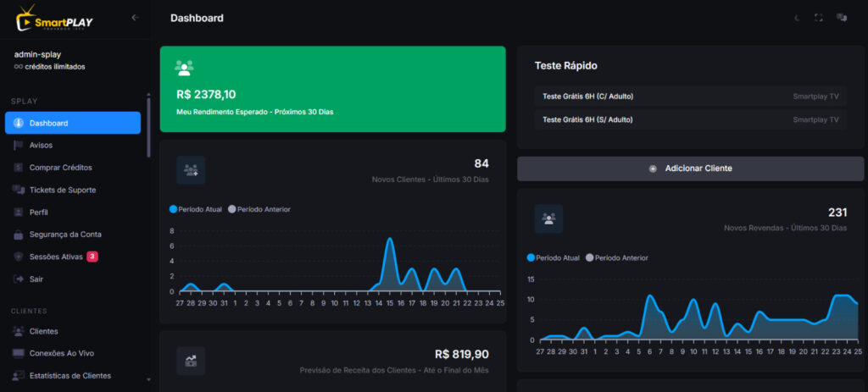Click Sair to log out
The width and height of the screenshot is (868, 392).
pyautogui.click(x=36, y=279)
